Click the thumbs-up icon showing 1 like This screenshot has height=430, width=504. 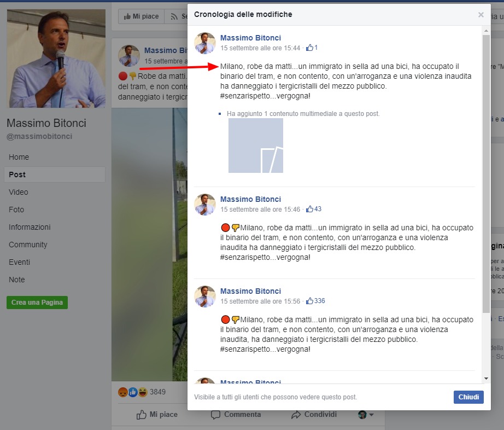tap(309, 48)
